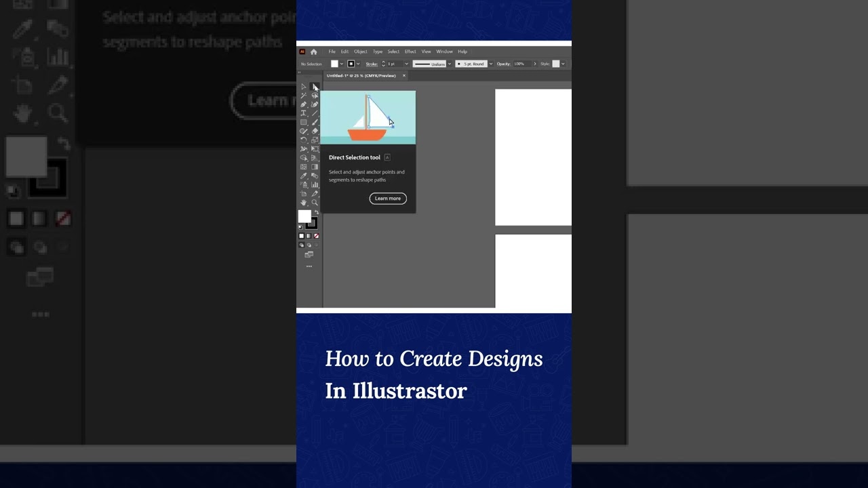The width and height of the screenshot is (868, 488).
Task: Click the Learn more button
Action: pyautogui.click(x=388, y=199)
